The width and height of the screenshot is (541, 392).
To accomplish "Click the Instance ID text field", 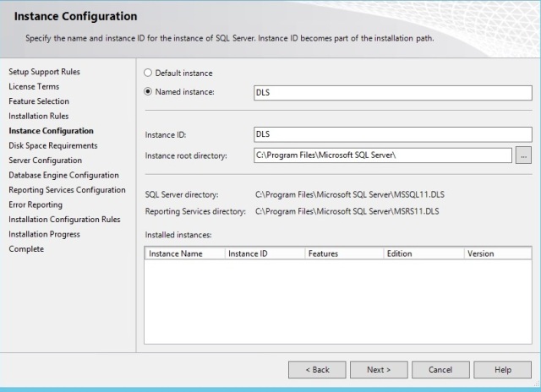I will click(392, 134).
